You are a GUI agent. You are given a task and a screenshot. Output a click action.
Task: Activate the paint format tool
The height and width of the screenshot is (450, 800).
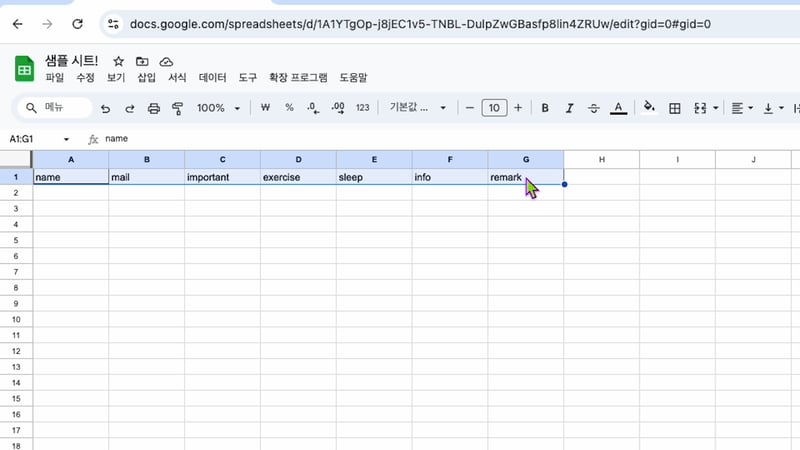(177, 108)
